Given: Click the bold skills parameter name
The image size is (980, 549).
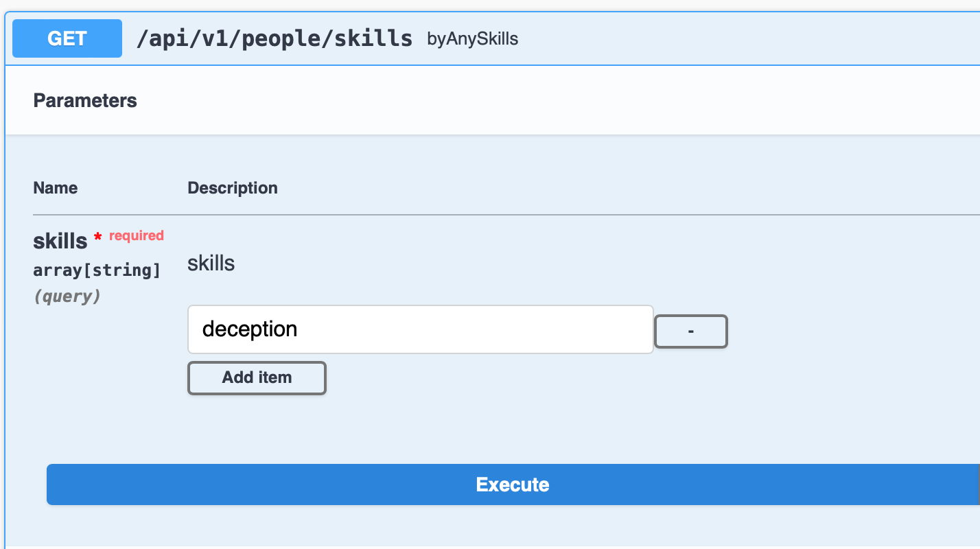Looking at the screenshot, I should pyautogui.click(x=60, y=242).
